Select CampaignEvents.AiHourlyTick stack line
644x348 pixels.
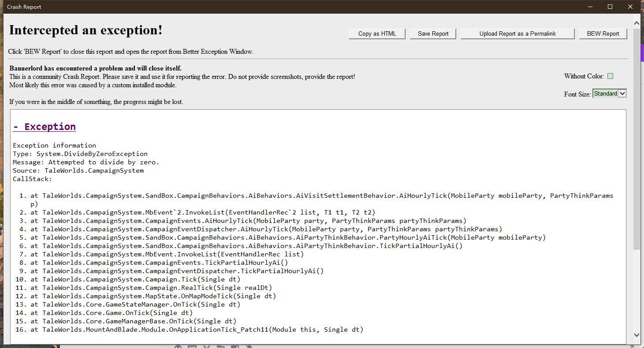[248, 221]
